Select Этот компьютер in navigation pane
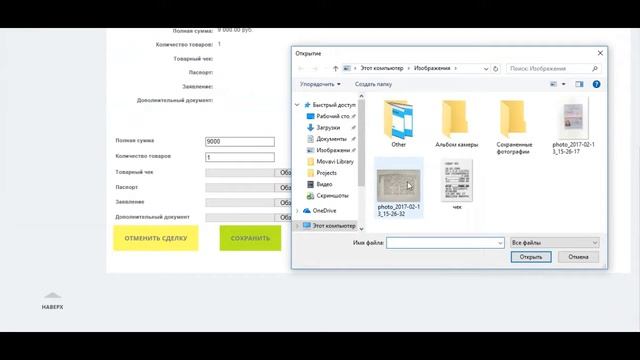 (329, 226)
